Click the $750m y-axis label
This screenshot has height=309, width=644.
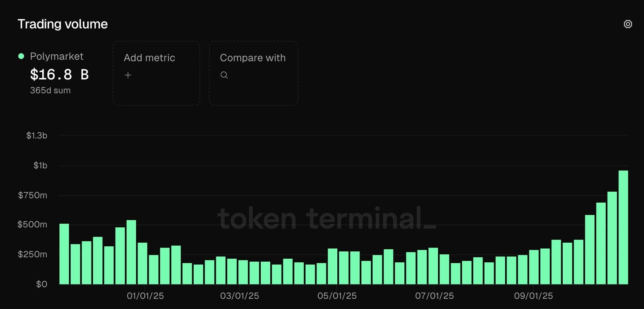coord(33,195)
